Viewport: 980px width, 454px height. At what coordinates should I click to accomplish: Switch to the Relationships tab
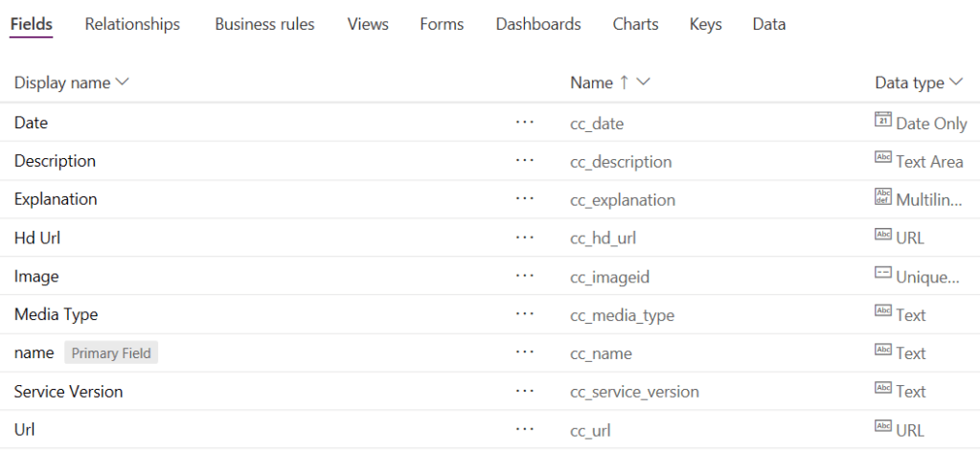[132, 24]
